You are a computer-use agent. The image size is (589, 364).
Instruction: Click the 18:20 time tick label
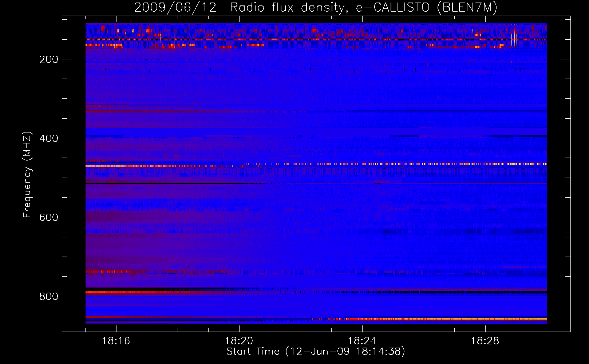coord(239,341)
